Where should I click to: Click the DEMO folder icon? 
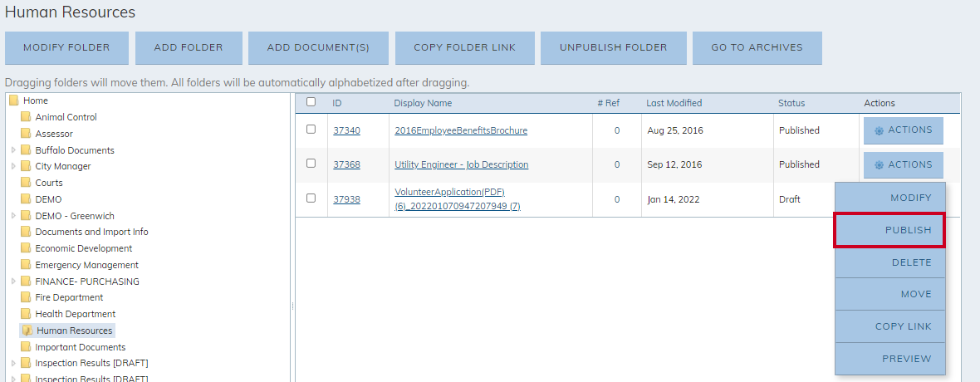26,198
